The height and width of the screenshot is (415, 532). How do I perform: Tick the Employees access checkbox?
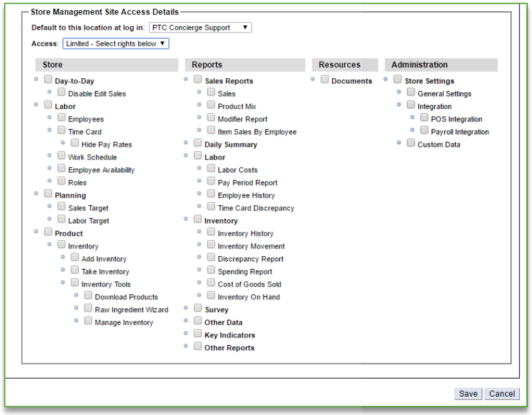point(62,118)
